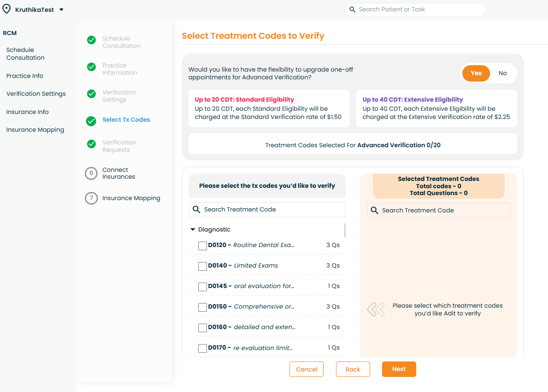Click the double left chevron icon in selected panel
This screenshot has width=548, height=392.
click(376, 309)
